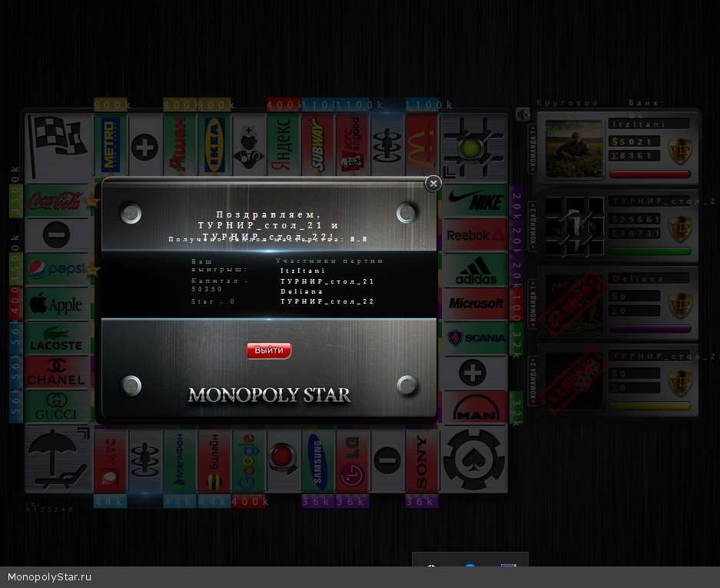Click the Yandex property cell
The height and width of the screenshot is (588, 720).
[283, 145]
